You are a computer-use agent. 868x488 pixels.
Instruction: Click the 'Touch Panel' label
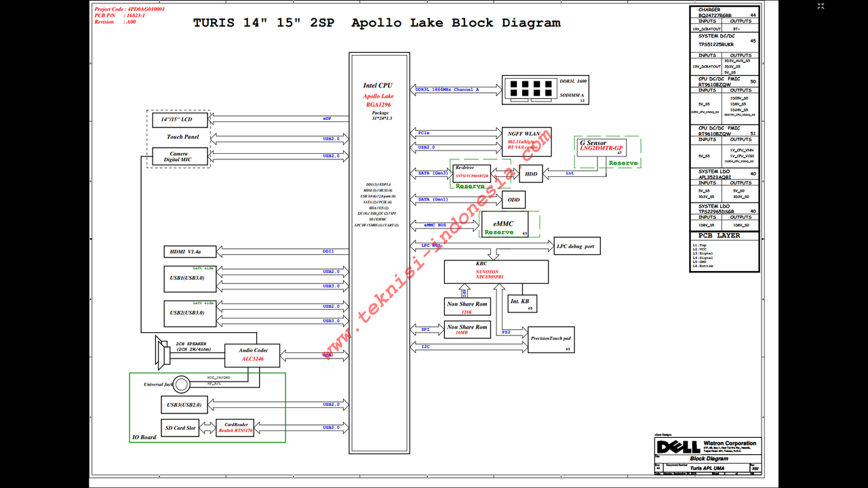(183, 137)
